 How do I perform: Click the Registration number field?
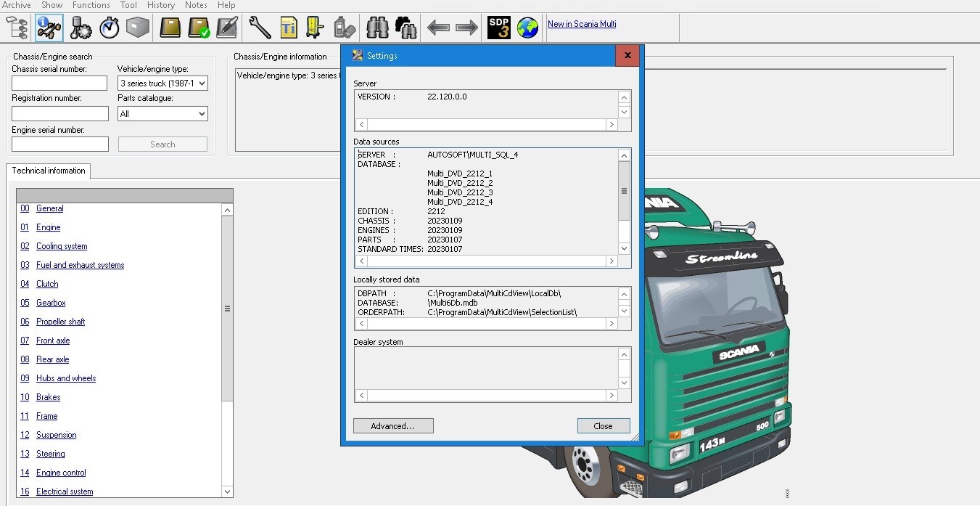tap(59, 114)
